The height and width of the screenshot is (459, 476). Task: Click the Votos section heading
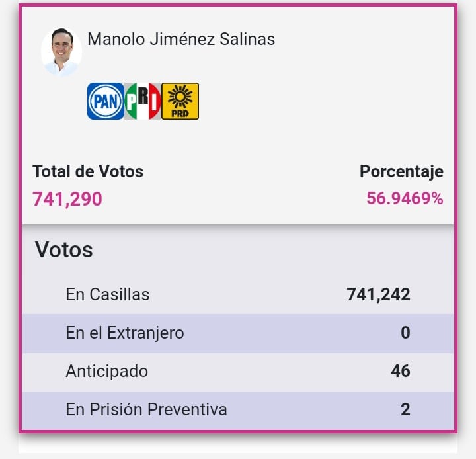[64, 250]
